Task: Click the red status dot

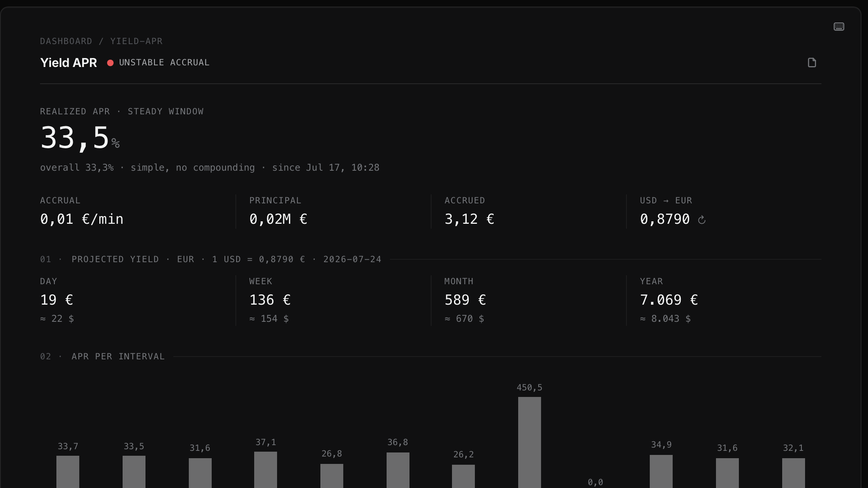Action: (x=110, y=63)
